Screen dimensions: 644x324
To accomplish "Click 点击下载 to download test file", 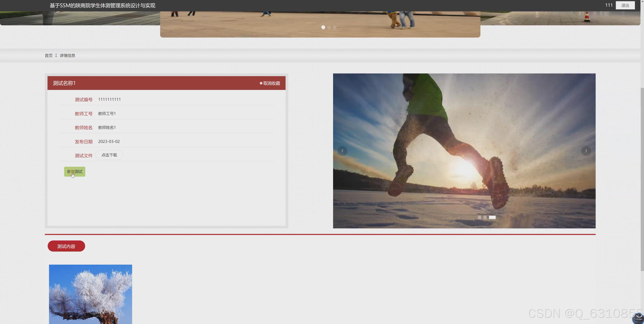I will click(109, 155).
